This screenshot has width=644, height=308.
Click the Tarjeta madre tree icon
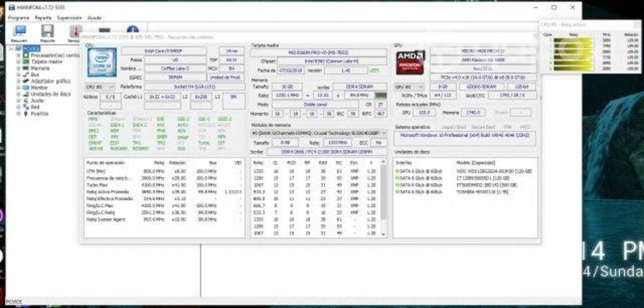click(x=26, y=62)
